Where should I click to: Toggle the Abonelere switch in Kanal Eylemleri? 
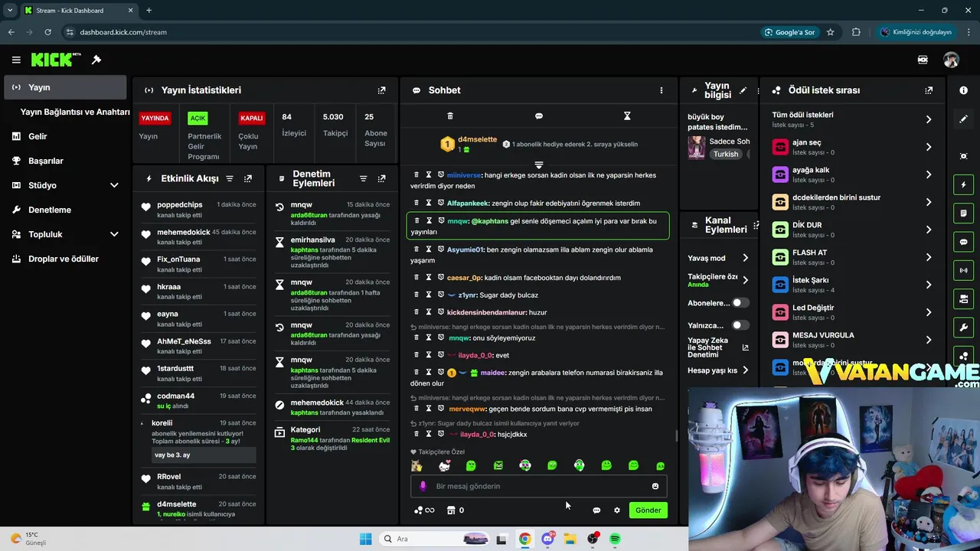(739, 303)
